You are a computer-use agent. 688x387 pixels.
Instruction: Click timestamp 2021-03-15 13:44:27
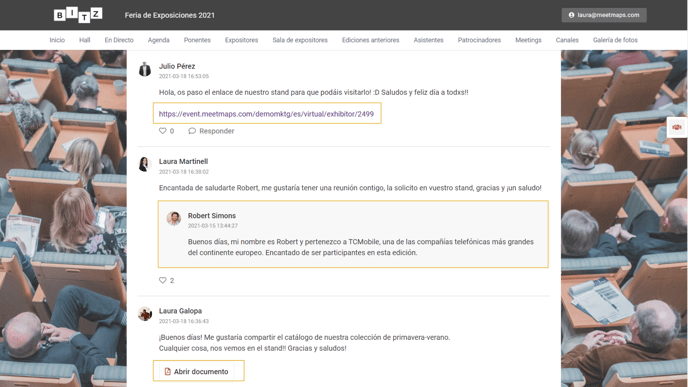click(213, 226)
